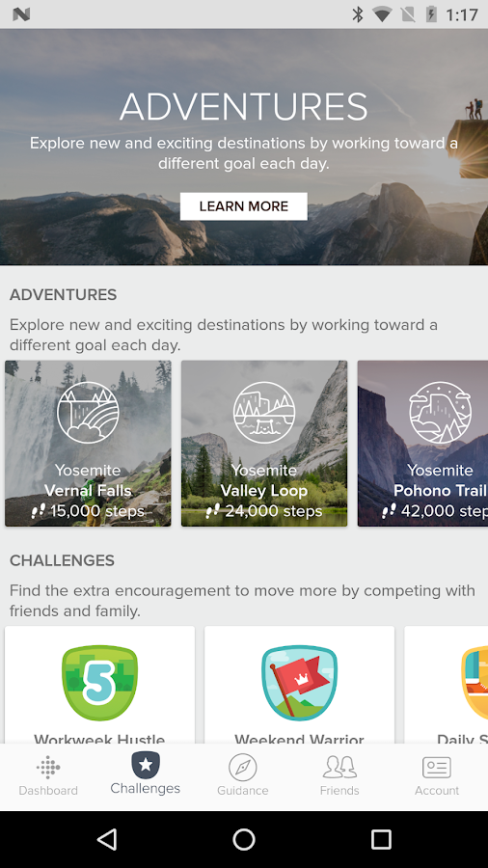Select the Yosemite Vernal Falls adventure card

[x=88, y=444]
